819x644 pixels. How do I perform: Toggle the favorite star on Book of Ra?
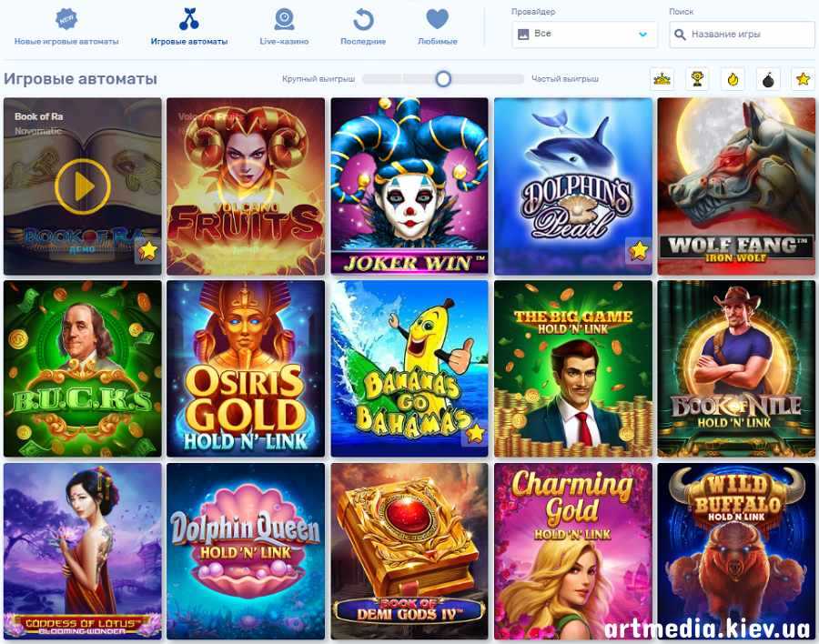[148, 251]
